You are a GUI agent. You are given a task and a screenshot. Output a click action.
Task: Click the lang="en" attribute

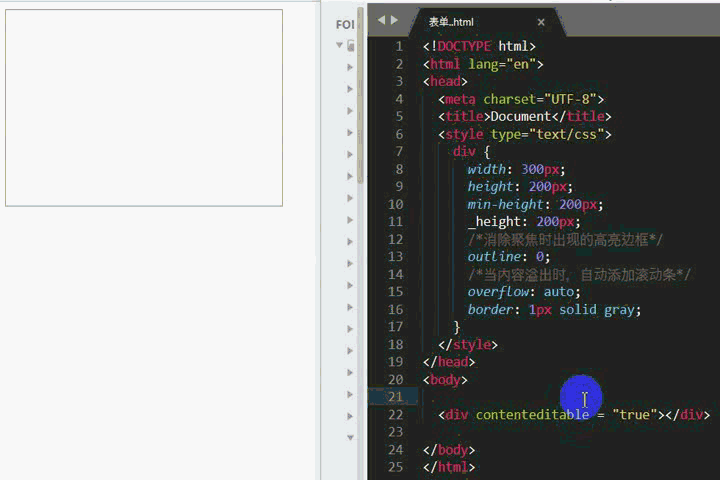(x=501, y=64)
